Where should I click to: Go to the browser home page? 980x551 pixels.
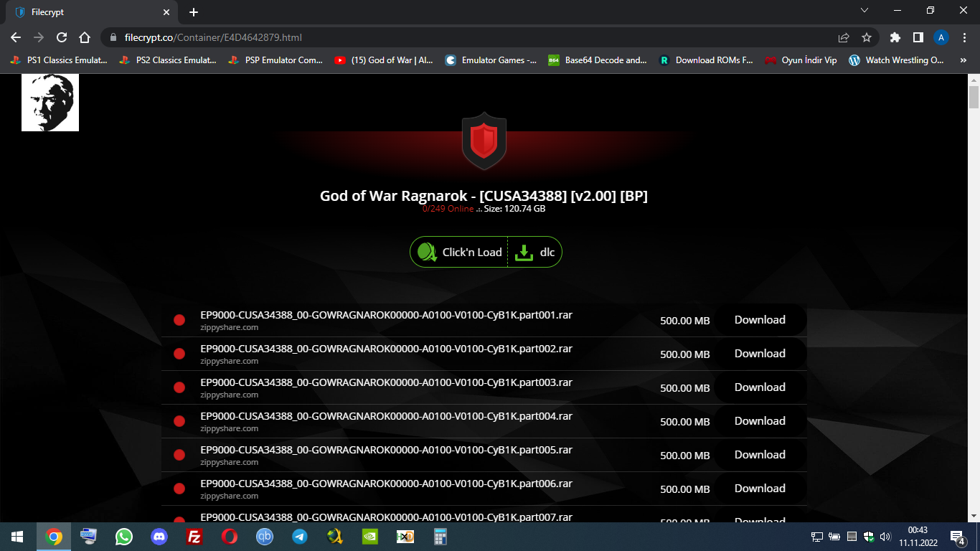pos(85,37)
